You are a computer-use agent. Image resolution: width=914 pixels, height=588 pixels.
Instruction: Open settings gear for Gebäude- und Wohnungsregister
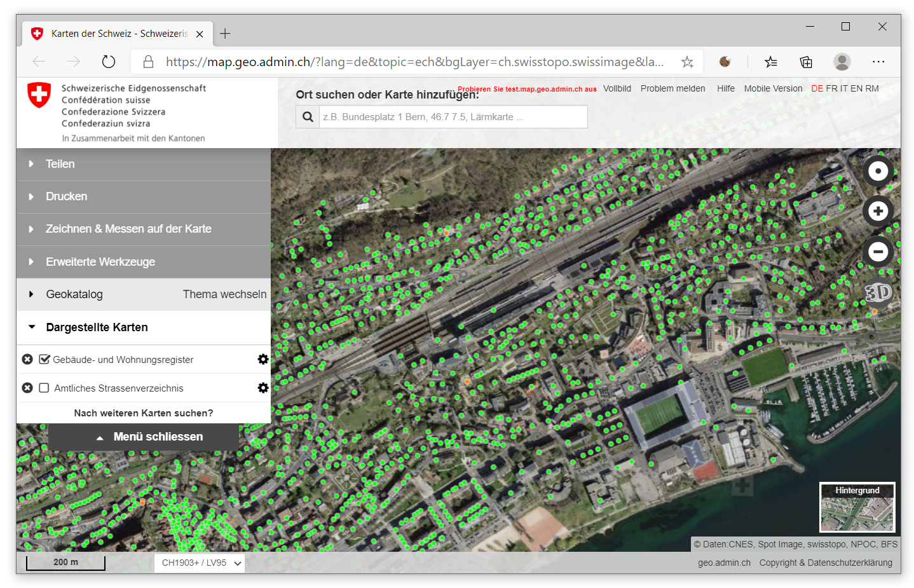pyautogui.click(x=263, y=359)
